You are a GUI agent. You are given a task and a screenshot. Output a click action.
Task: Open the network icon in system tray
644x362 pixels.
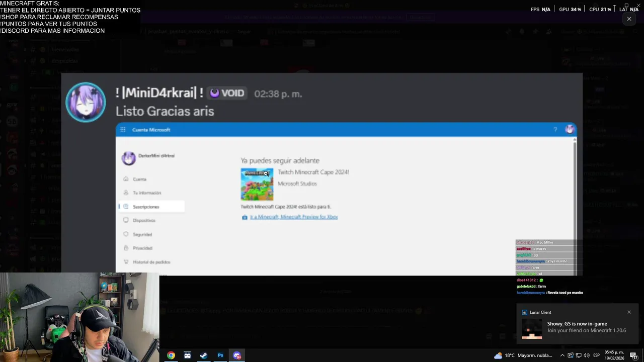(x=578, y=355)
